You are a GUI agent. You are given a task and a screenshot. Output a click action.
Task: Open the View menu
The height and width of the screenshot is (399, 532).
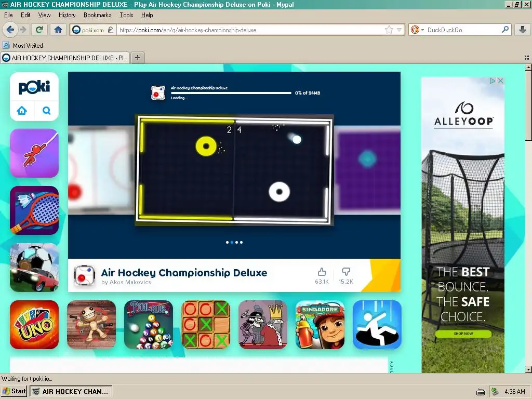45,15
